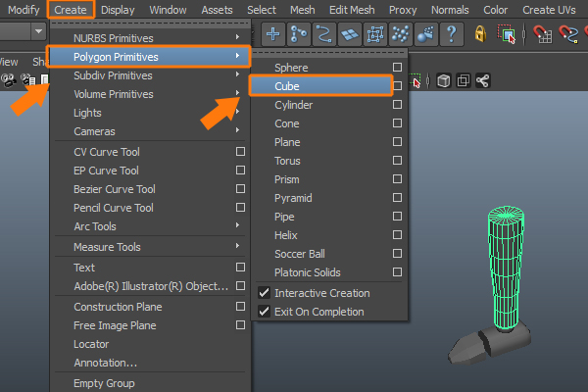Viewport: 588px width, 392px height.
Task: Click the rendering selection mask icon
Action: 426,34
